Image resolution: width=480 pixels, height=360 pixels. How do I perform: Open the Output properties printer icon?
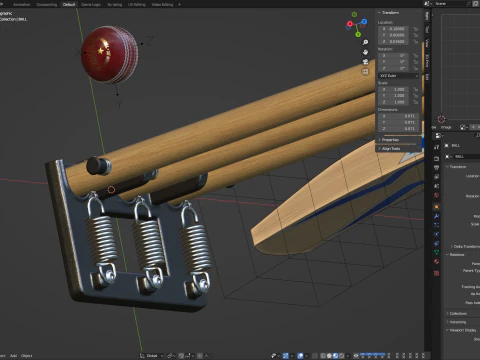point(436,168)
